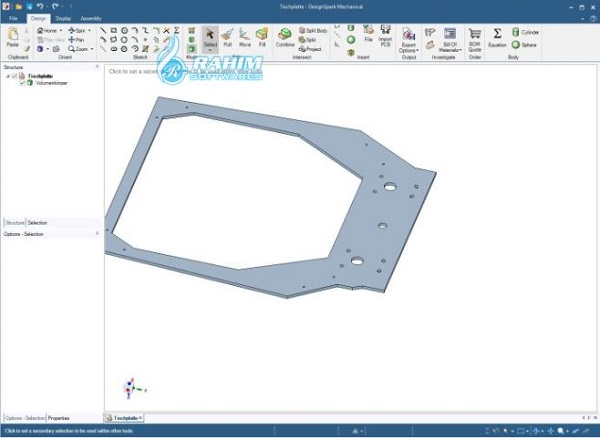
Task: Switch to the Assembly ribbon tab
Action: click(91, 18)
